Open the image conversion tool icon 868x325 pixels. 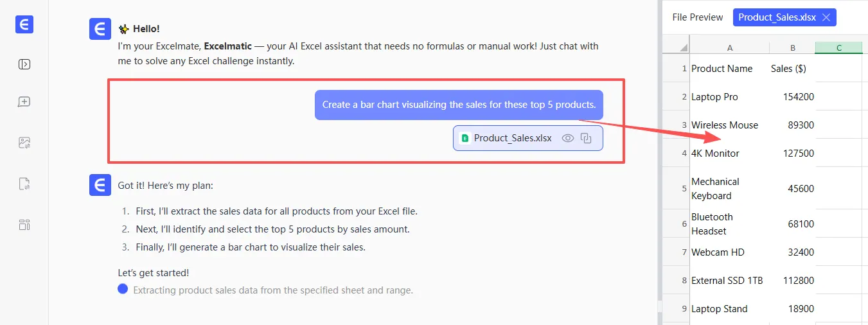click(24, 143)
